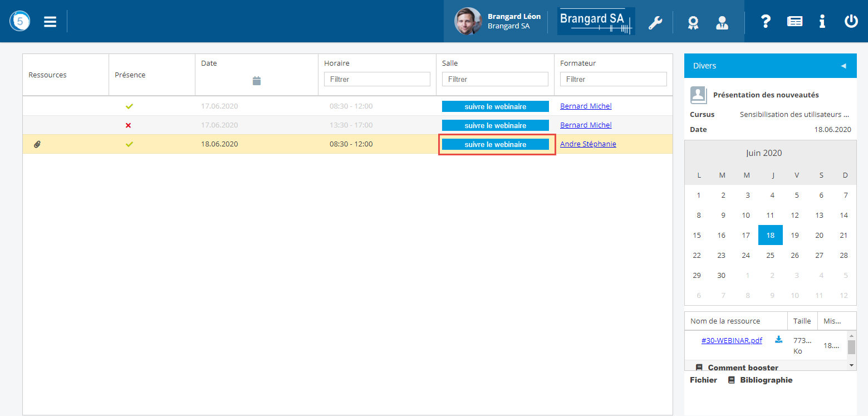Click the wrench settings icon
The width and height of the screenshot is (868, 416).
(655, 23)
